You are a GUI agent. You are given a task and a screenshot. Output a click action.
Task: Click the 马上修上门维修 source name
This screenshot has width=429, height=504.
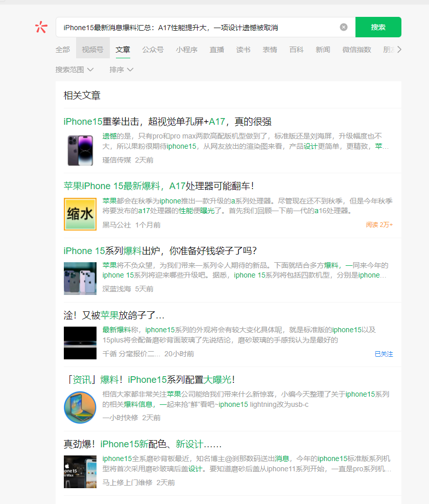[128, 483]
